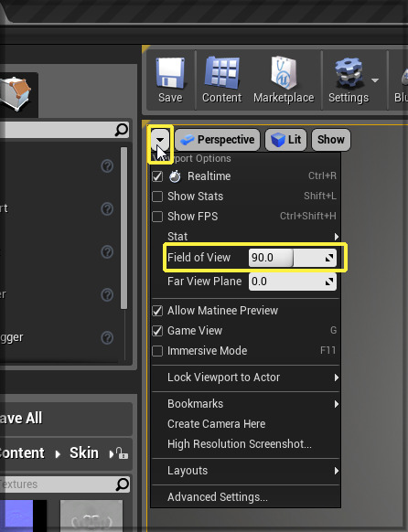Click the left panel vertical scrollbar
408x532 pixels.
pos(123,228)
